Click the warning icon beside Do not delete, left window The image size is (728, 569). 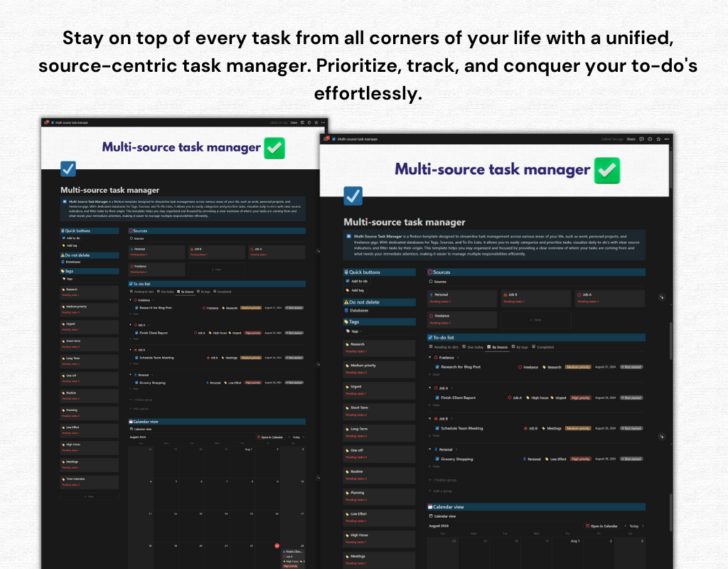click(x=63, y=255)
